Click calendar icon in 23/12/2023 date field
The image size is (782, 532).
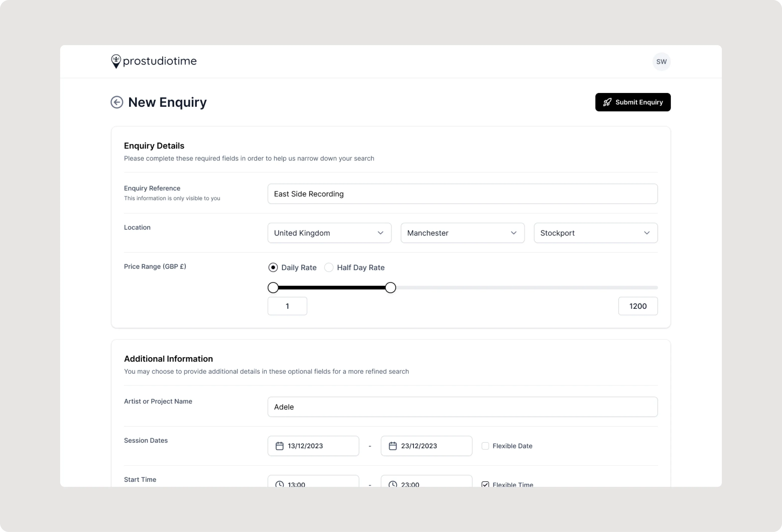tap(392, 446)
